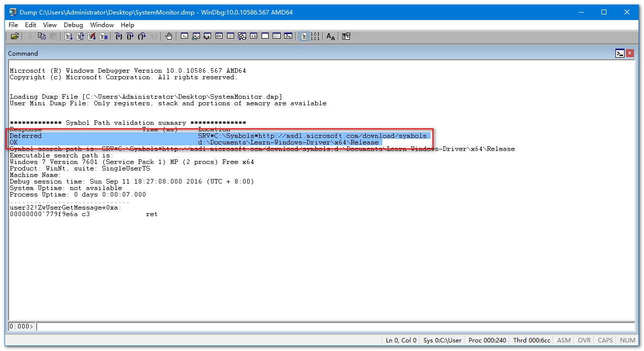Open the Command Browser from the toolbar
The height and width of the screenshot is (351, 644).
pyautogui.click(x=288, y=36)
